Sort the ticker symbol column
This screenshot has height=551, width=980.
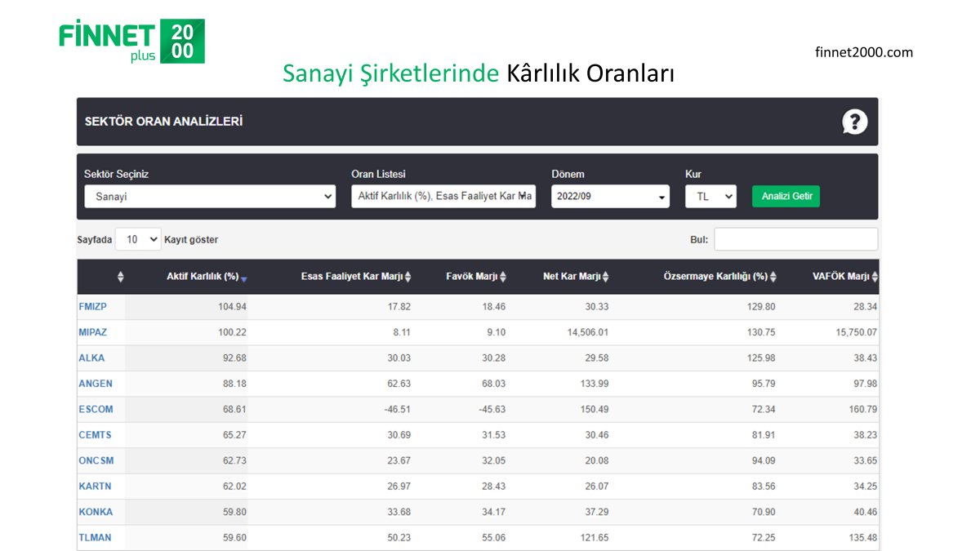tap(121, 277)
